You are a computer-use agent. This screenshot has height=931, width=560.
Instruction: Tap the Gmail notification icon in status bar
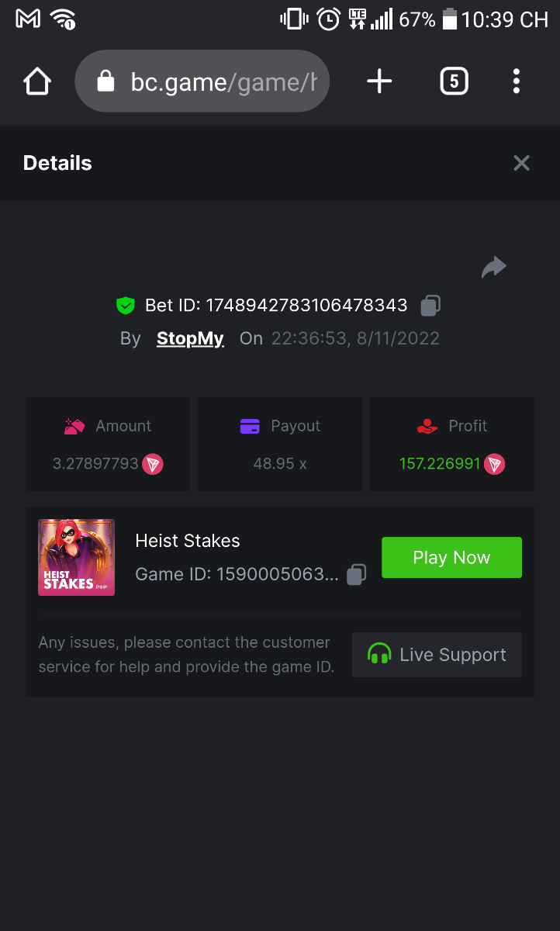tap(28, 19)
